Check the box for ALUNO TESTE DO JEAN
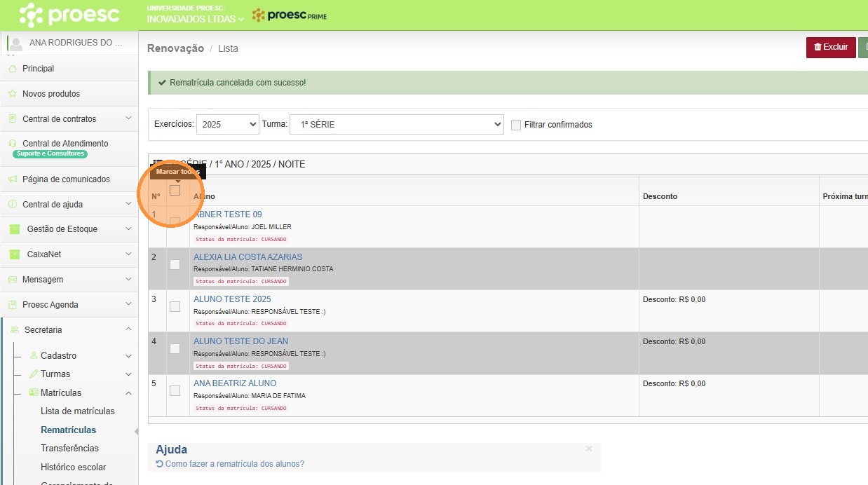The width and height of the screenshot is (868, 485). 175,348
